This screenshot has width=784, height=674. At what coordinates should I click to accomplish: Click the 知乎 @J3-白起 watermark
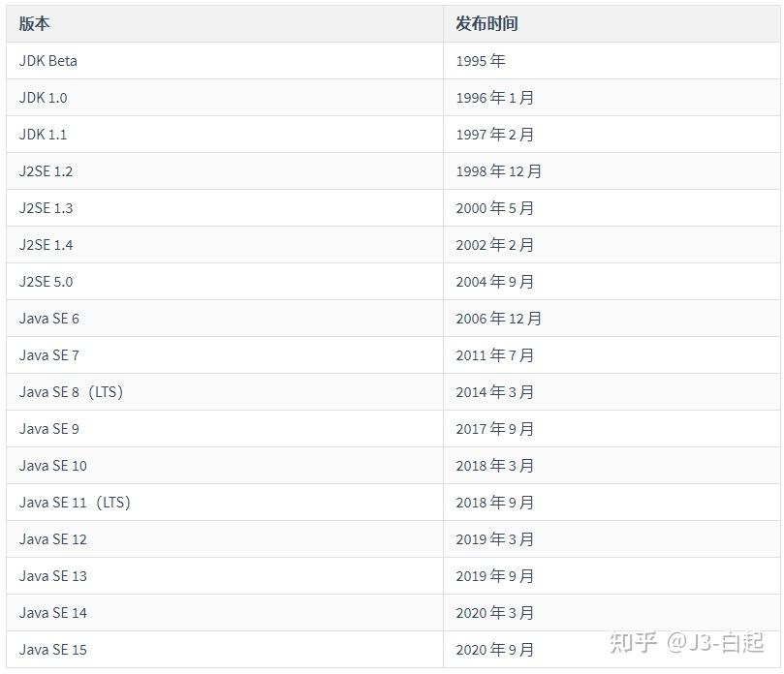coord(685,642)
